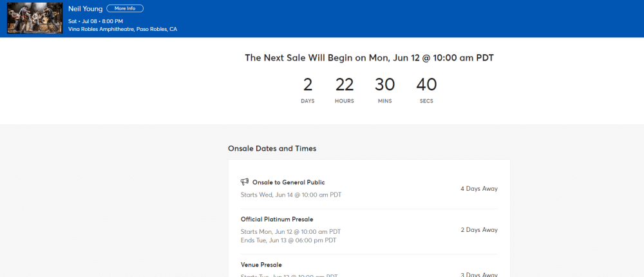
Task: Select the Onsale to General Public row title
Action: point(289,182)
